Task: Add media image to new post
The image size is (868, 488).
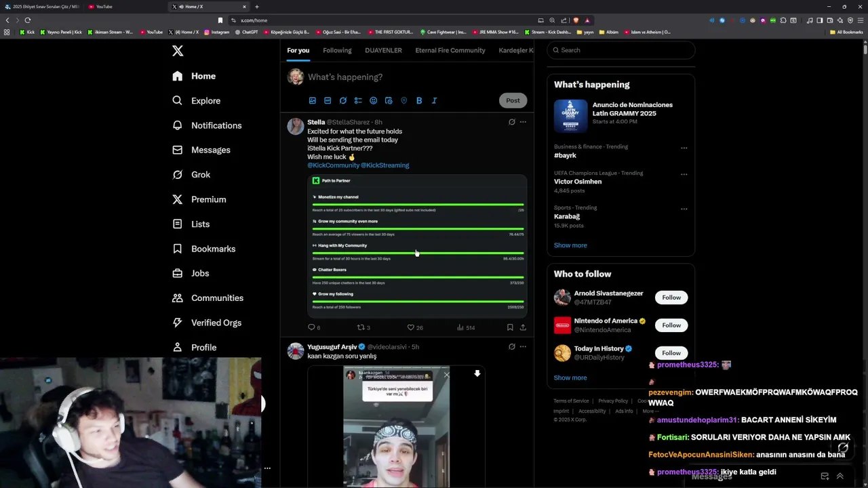Action: click(313, 100)
